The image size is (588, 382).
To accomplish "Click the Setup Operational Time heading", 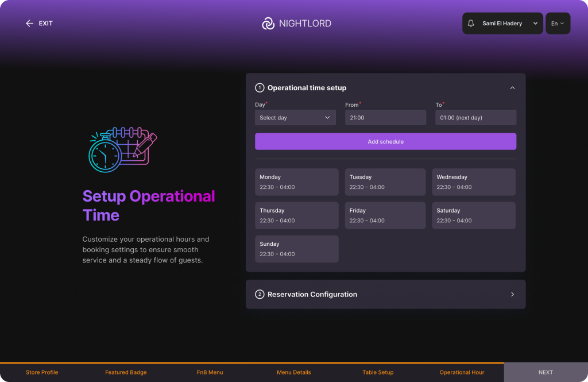I will pyautogui.click(x=149, y=206).
